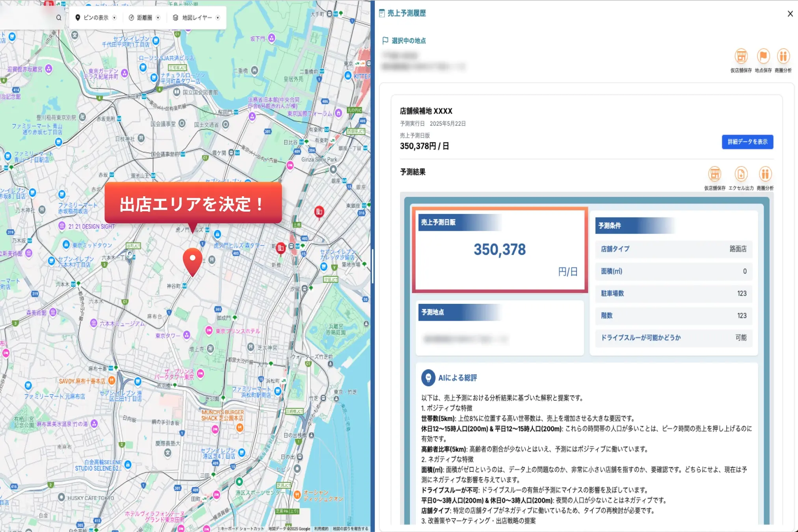The width and height of the screenshot is (798, 532).
Task: Click the MUNCH'S BURGER SHACK marker
Action: (239, 427)
